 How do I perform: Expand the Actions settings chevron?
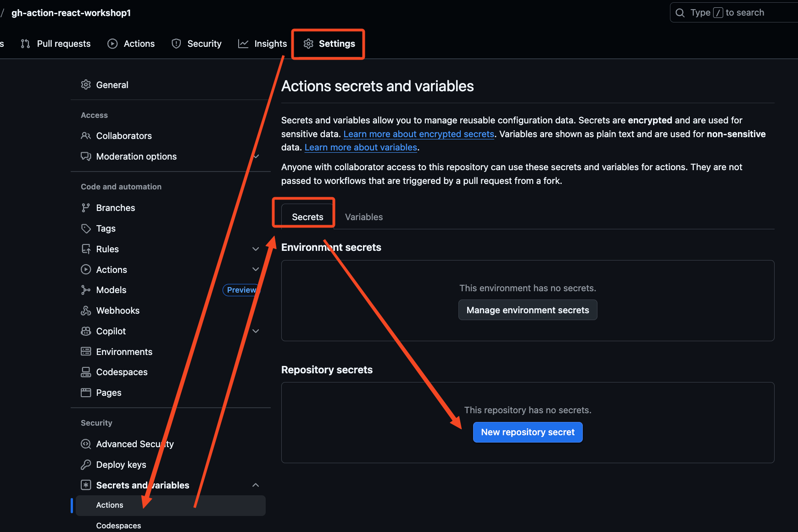[x=256, y=270]
